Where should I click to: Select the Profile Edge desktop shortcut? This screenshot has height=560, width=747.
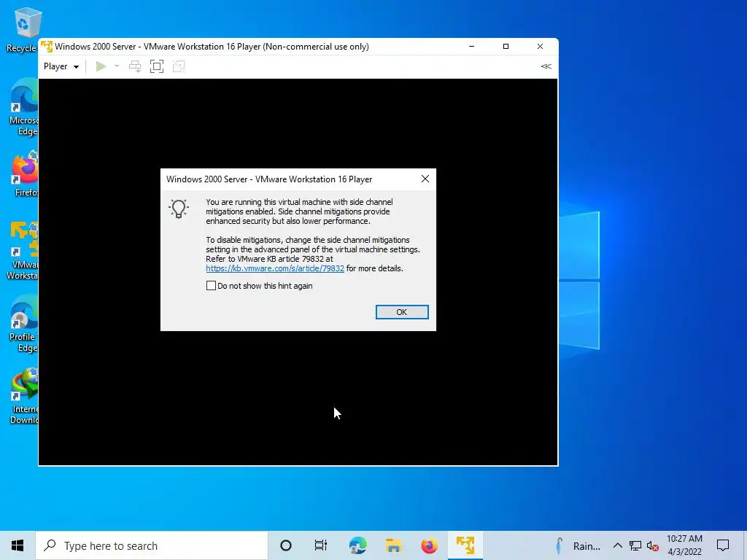(23, 324)
